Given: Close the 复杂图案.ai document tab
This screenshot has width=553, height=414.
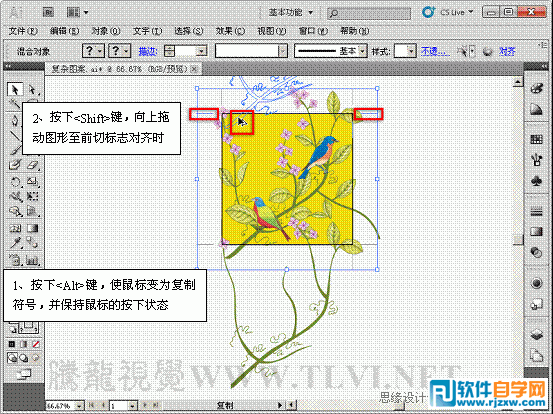Looking at the screenshot, I should (194, 69).
